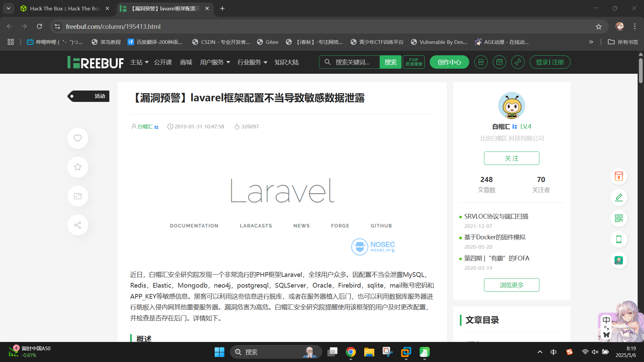Open the SRVLOC协议与端口扫描 article
The image size is (644, 362).
tap(496, 217)
